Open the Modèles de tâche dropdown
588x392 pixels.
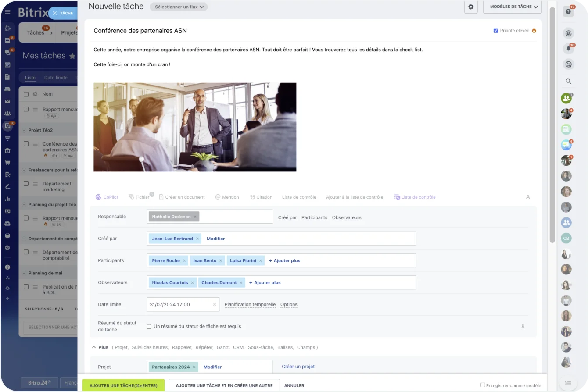(x=512, y=7)
